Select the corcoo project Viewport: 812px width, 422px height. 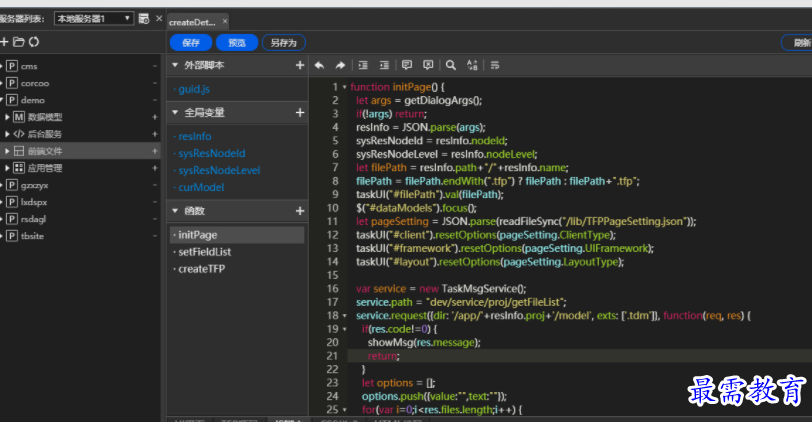[x=35, y=83]
